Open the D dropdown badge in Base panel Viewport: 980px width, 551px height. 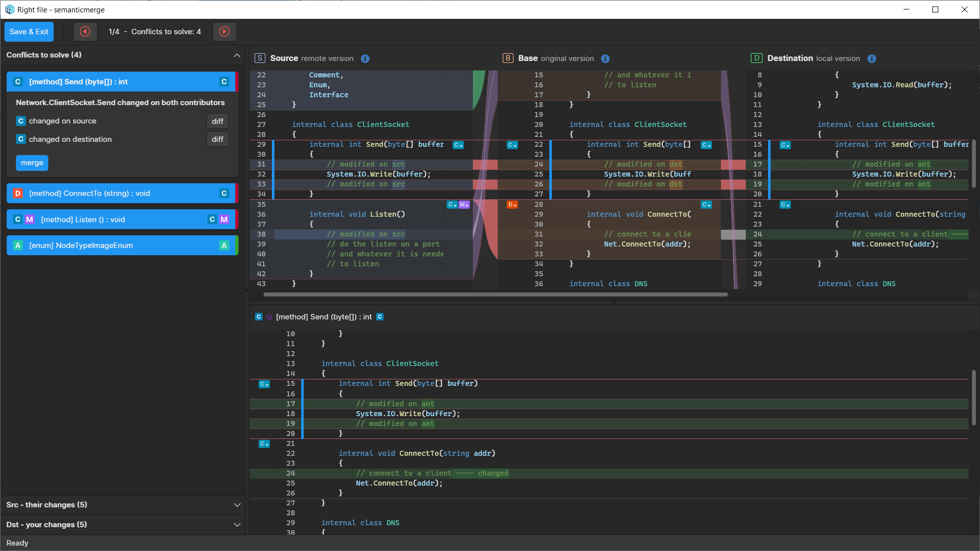click(512, 204)
